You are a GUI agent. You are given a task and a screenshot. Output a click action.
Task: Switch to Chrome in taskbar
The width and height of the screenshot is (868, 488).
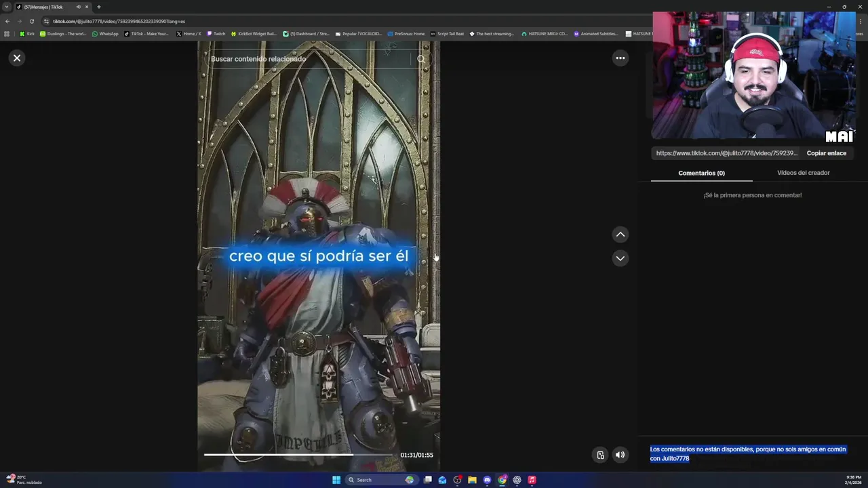(502, 480)
